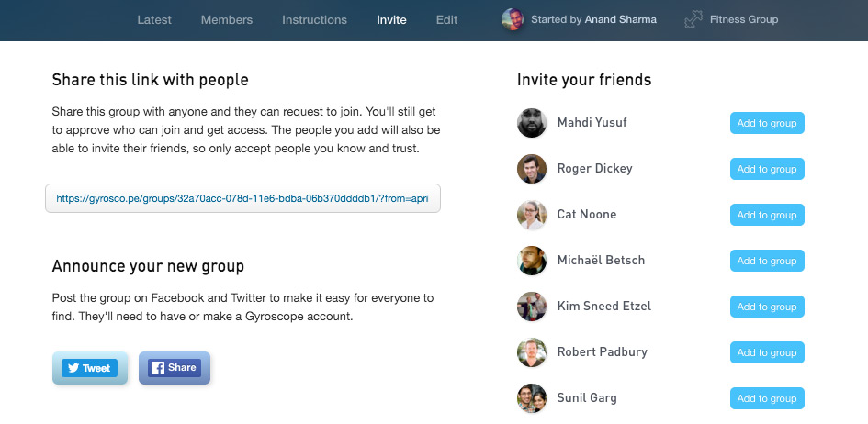Open the Latest tab
This screenshot has height=424, width=868.
click(x=154, y=20)
